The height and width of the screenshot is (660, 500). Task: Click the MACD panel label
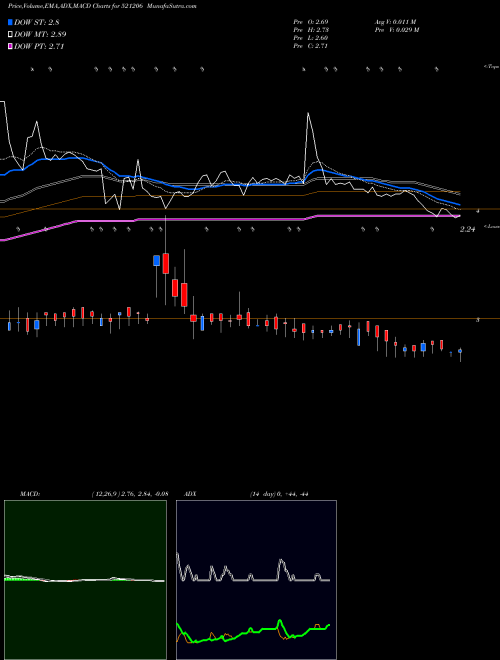pos(30,494)
